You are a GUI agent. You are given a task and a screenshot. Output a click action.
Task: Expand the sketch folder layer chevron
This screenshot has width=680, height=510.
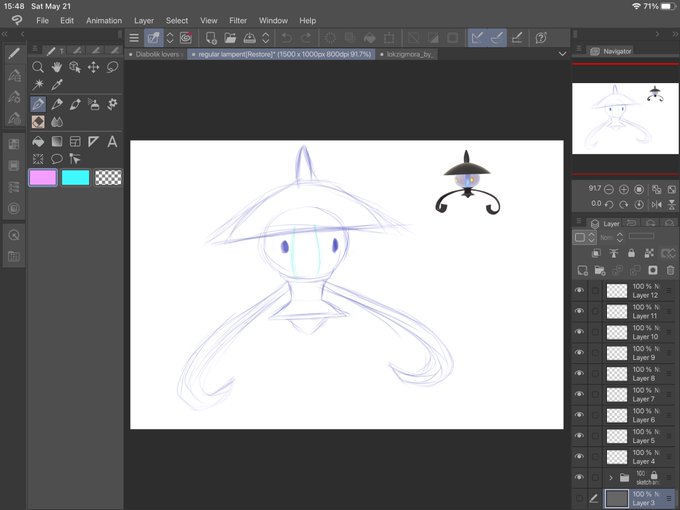611,478
